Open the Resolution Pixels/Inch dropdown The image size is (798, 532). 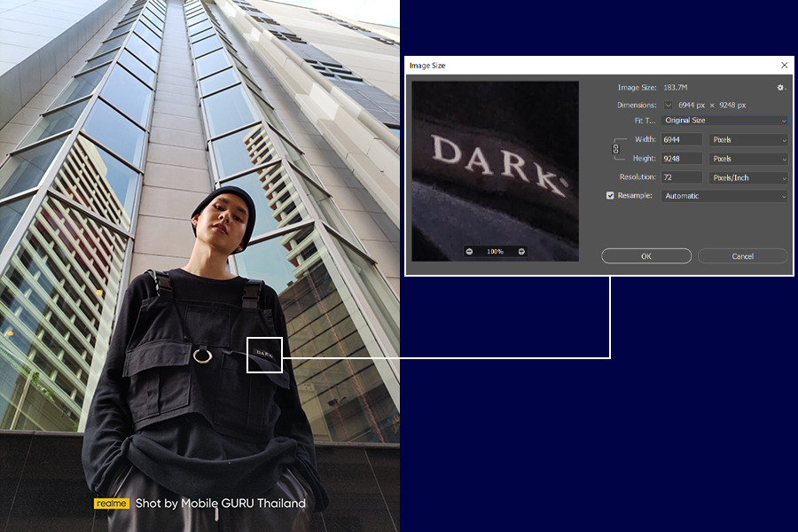click(x=748, y=177)
